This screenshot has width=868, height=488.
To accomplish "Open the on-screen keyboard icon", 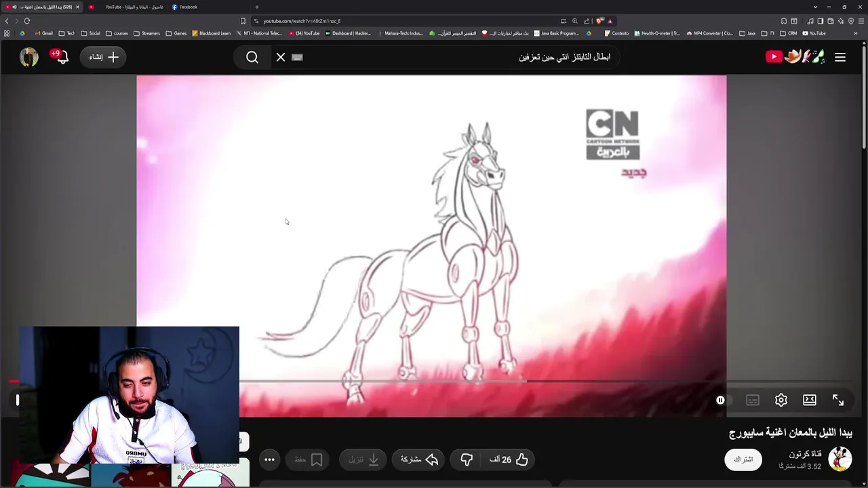I will pyautogui.click(x=297, y=58).
